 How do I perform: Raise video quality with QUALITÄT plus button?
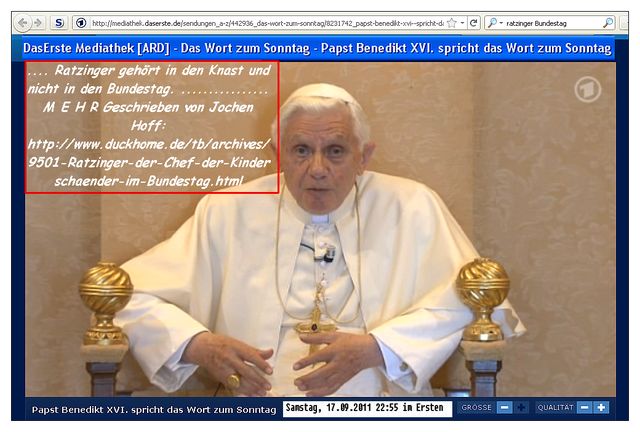click(601, 408)
